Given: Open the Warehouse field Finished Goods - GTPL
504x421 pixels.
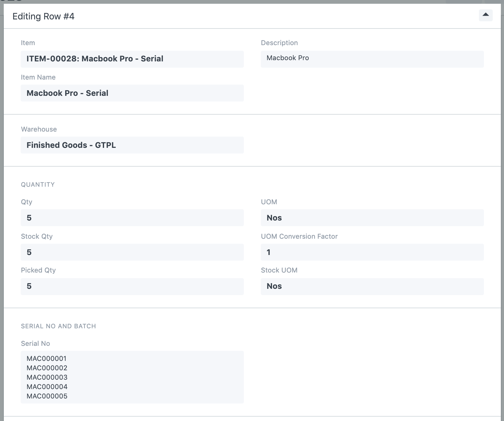Looking at the screenshot, I should pos(132,145).
